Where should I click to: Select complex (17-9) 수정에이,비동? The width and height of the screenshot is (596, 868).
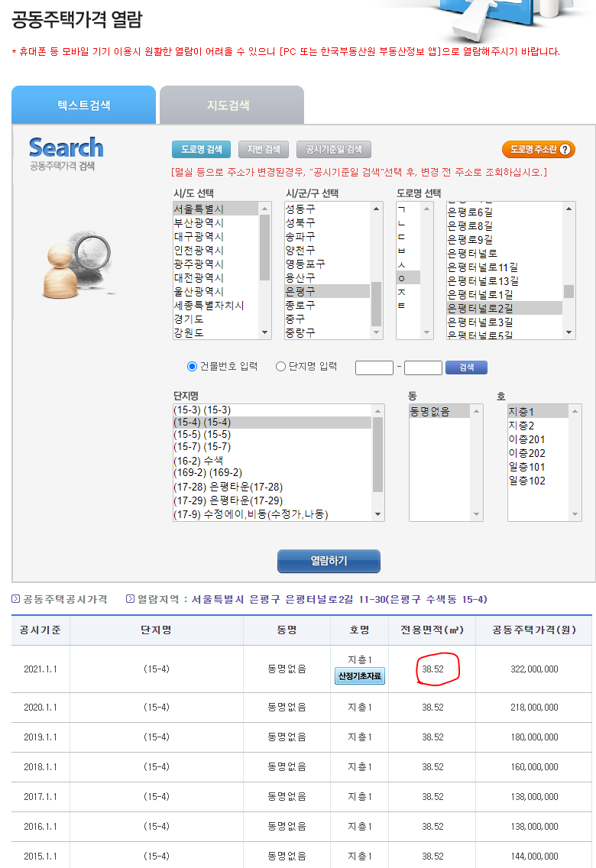point(272,514)
